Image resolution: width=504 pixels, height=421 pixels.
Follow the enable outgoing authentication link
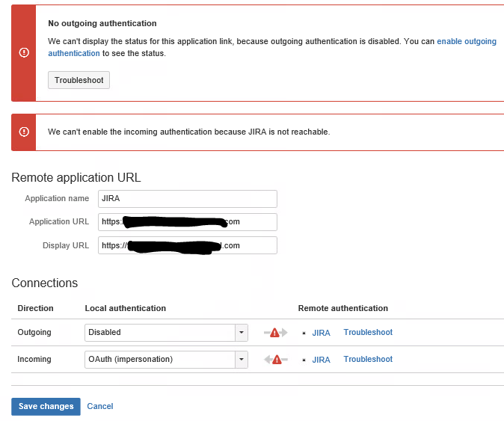click(x=467, y=41)
